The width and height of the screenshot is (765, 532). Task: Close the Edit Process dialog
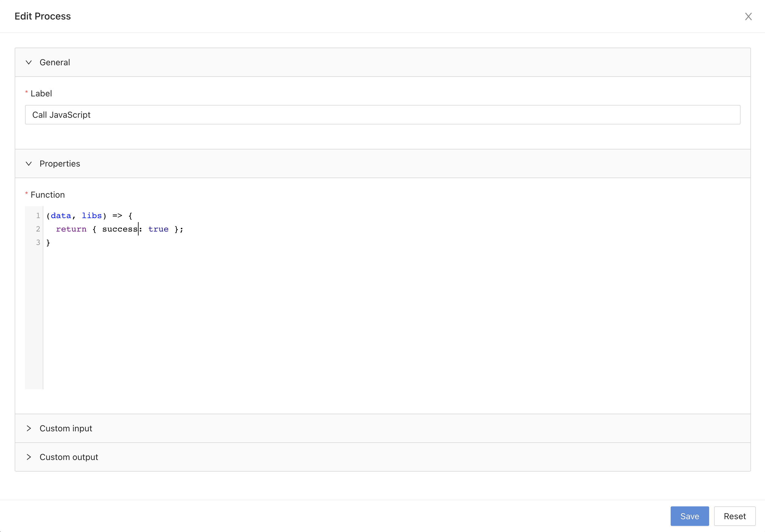748,16
